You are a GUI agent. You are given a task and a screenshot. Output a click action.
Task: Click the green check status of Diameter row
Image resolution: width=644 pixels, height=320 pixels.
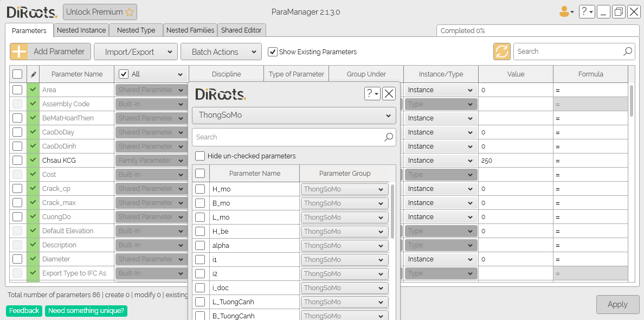click(x=33, y=259)
